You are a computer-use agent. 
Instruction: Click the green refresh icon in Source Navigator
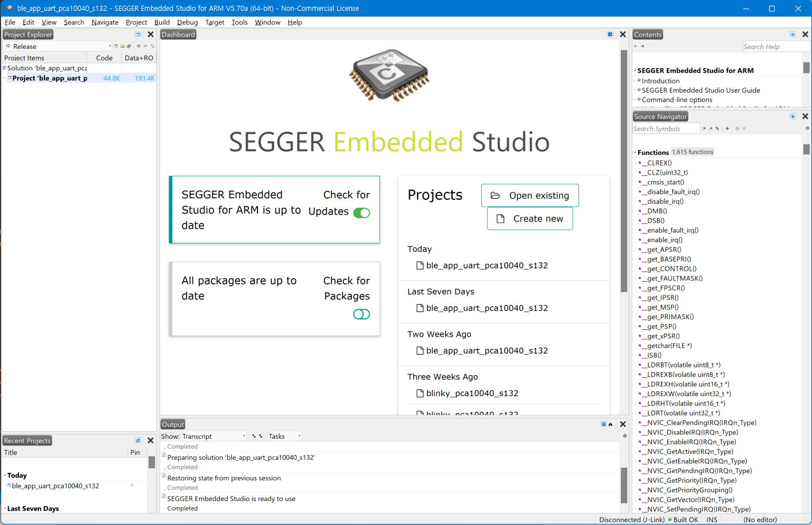[x=737, y=129]
